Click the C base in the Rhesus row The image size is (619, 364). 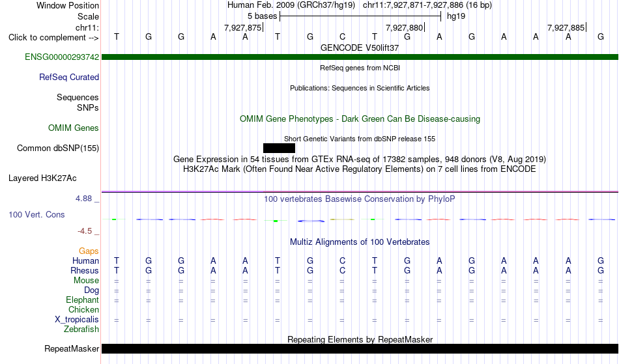coord(342,271)
